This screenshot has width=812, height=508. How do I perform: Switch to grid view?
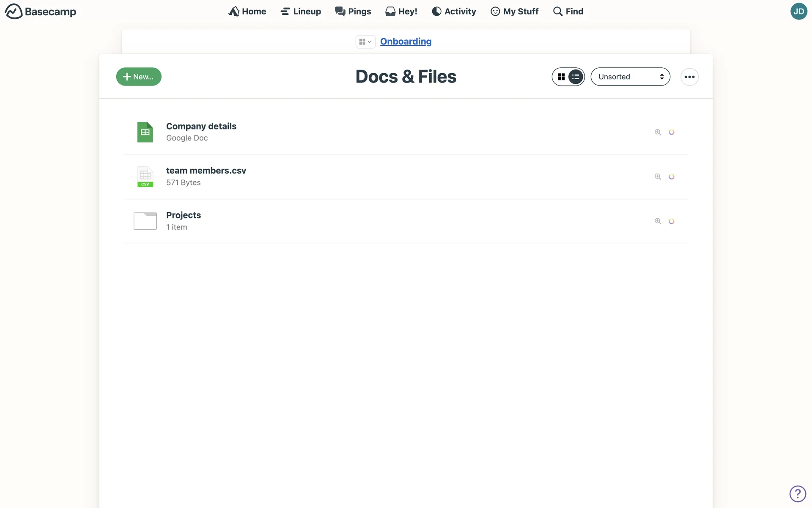click(x=561, y=77)
